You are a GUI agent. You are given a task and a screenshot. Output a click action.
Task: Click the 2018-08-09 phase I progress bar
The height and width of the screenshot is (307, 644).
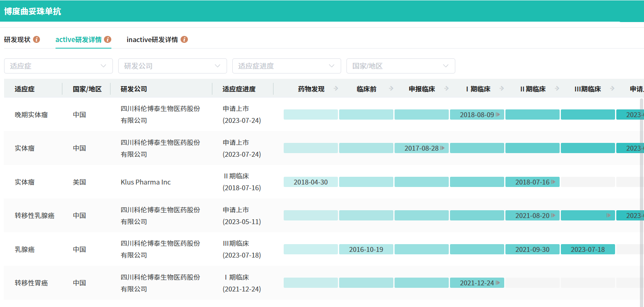click(x=477, y=115)
